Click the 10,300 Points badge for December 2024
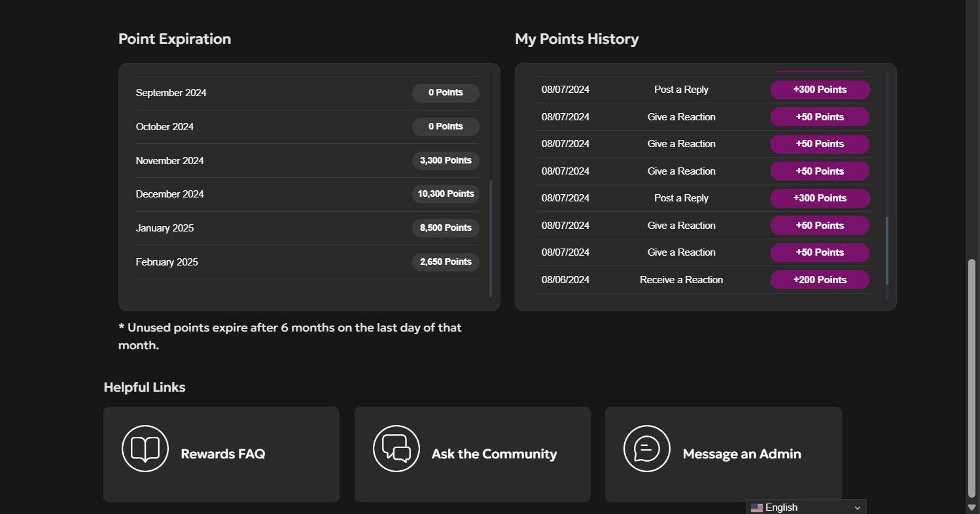The width and height of the screenshot is (980, 514). [x=446, y=194]
